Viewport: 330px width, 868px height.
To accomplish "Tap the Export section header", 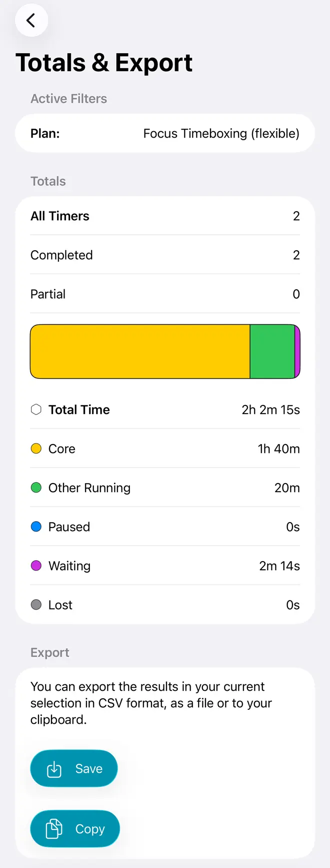I will coord(49,652).
